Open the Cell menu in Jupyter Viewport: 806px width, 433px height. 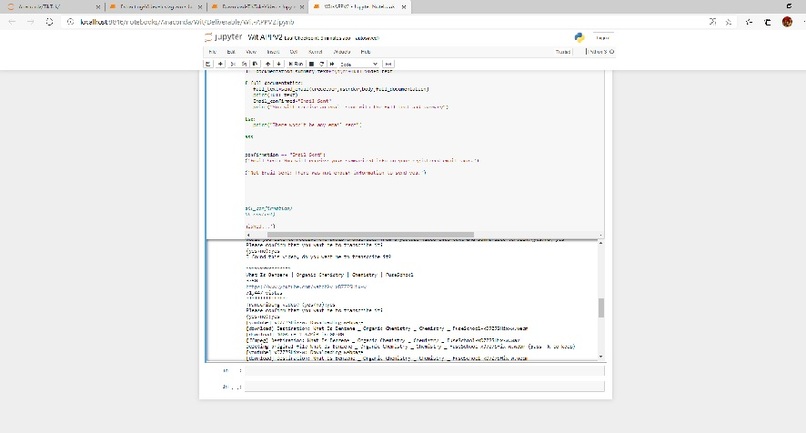(x=294, y=52)
